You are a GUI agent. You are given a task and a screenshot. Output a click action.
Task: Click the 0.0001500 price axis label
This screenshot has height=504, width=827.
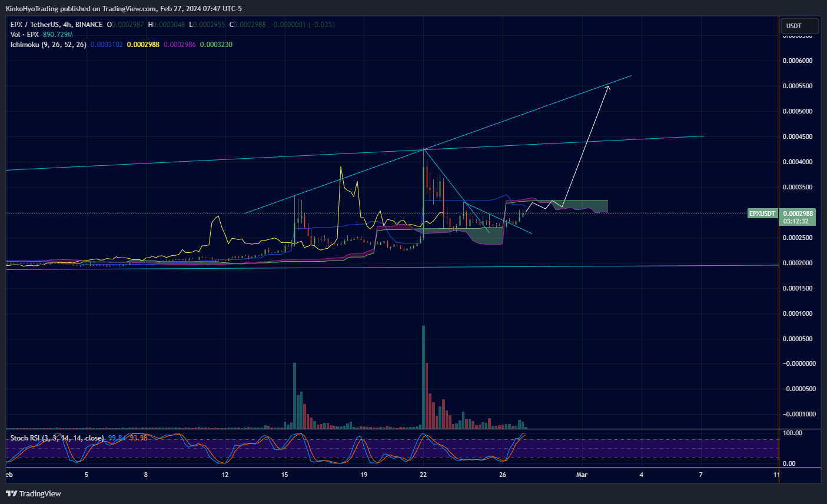pos(798,288)
